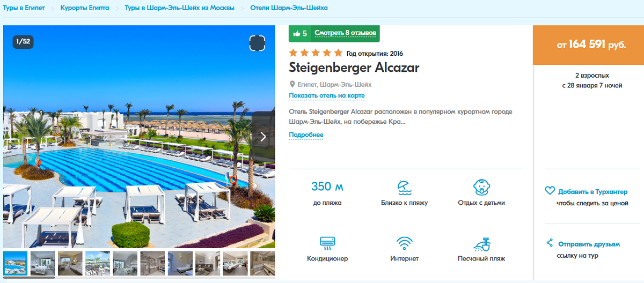This screenshot has width=644, height=283.
Task: Open the Туры в Египет breadcrumb
Action: pos(23,9)
